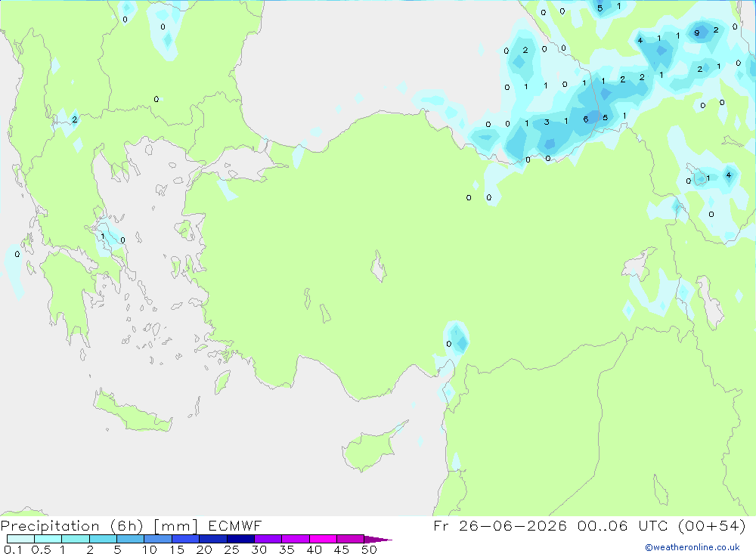Choose the 25–30 mm dark navy swatch

click(x=240, y=539)
